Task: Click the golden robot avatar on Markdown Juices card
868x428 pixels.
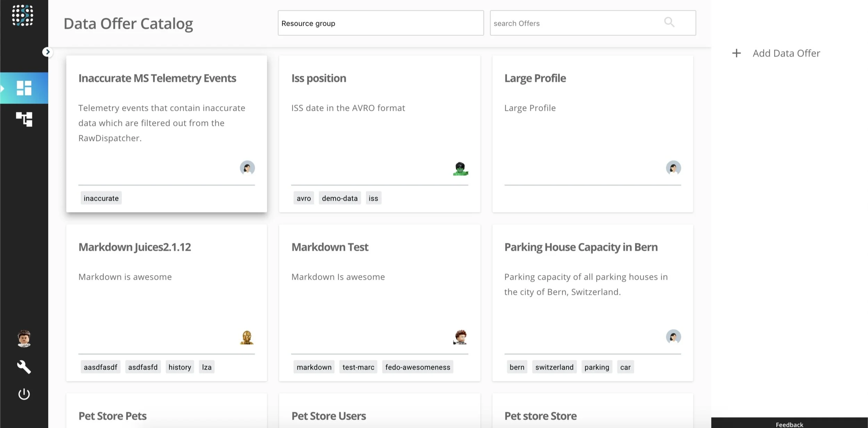Action: pyautogui.click(x=247, y=337)
